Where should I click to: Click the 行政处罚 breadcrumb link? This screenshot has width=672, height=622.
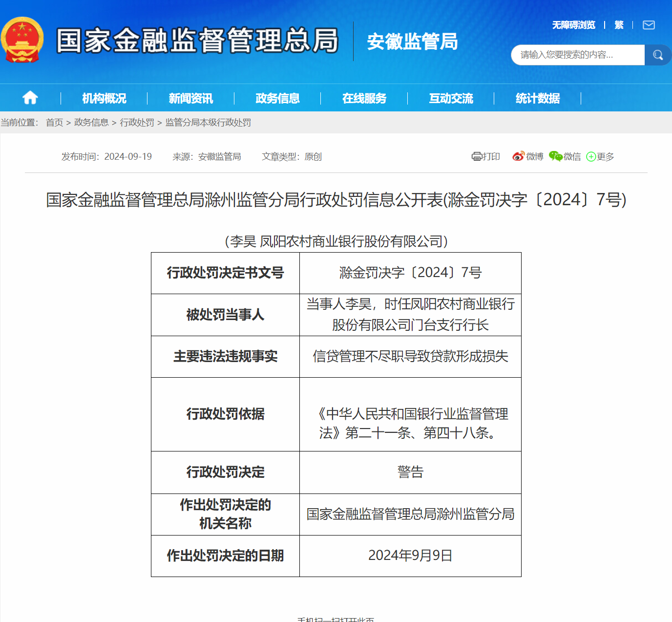(x=137, y=123)
